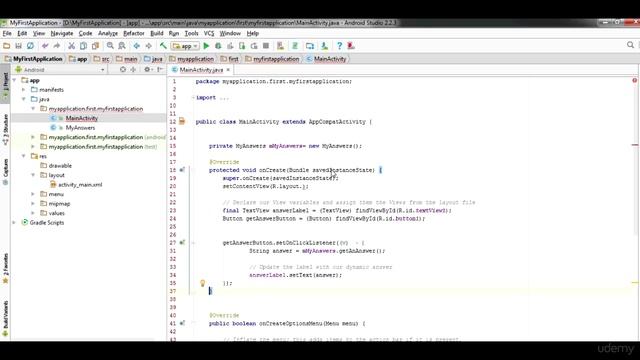Expand the Gradle Scripts node arrow
The height and width of the screenshot is (360, 640).
pos(15,223)
